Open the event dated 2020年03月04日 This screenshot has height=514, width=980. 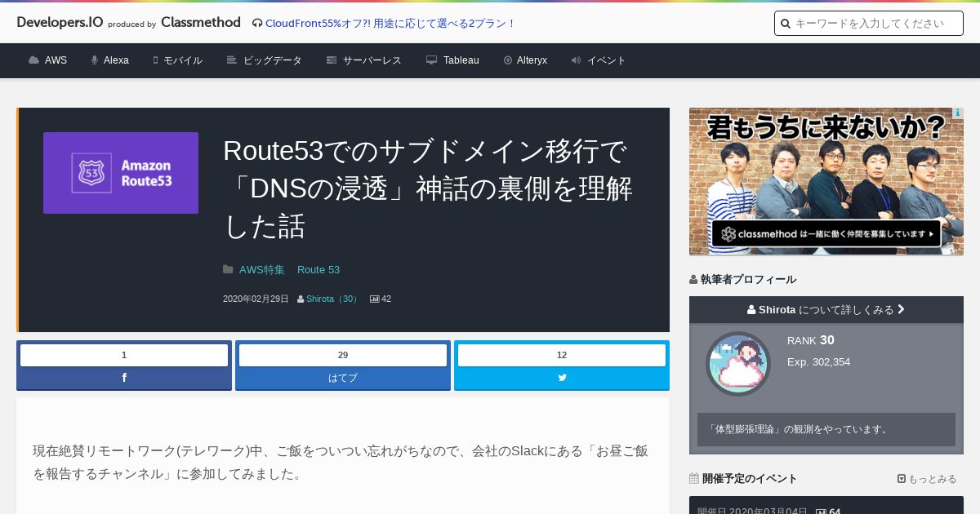point(826,505)
